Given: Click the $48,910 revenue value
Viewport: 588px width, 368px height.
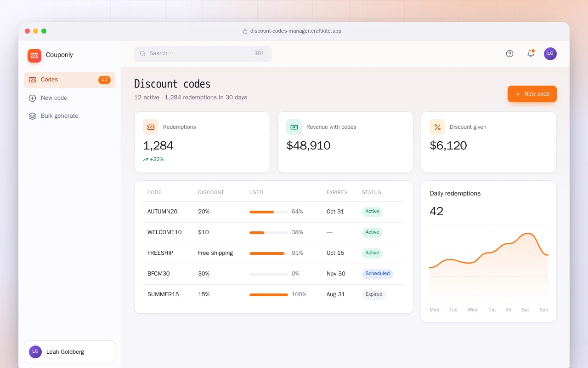Looking at the screenshot, I should (x=309, y=146).
